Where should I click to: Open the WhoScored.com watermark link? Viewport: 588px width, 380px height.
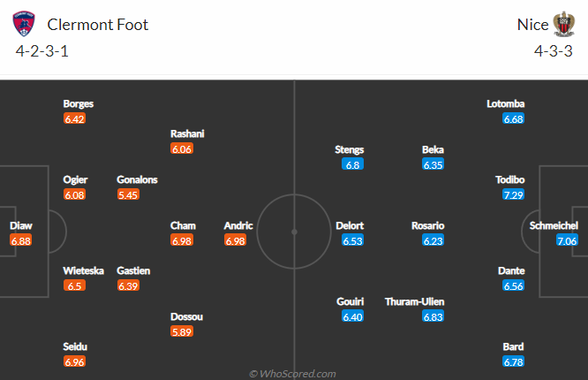point(292,374)
